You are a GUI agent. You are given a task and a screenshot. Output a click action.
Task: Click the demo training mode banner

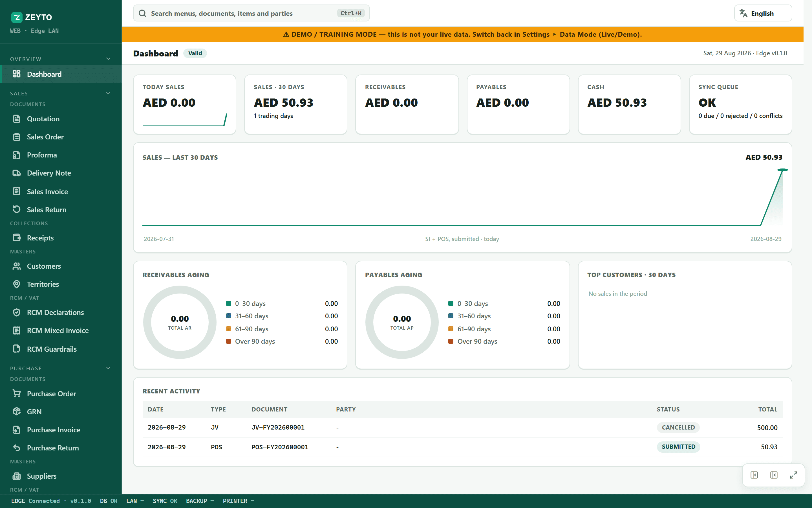coord(462,34)
